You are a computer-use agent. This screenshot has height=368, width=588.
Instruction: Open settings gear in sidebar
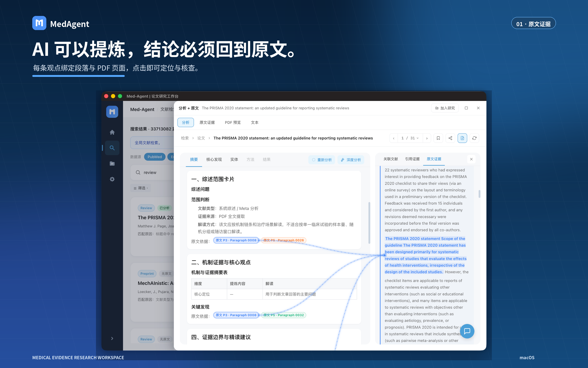[x=112, y=179]
